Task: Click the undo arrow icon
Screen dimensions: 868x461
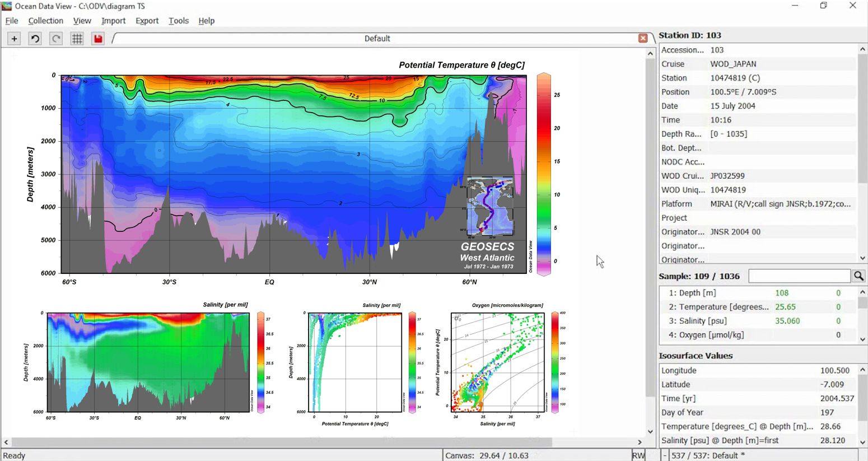Action: 35,39
